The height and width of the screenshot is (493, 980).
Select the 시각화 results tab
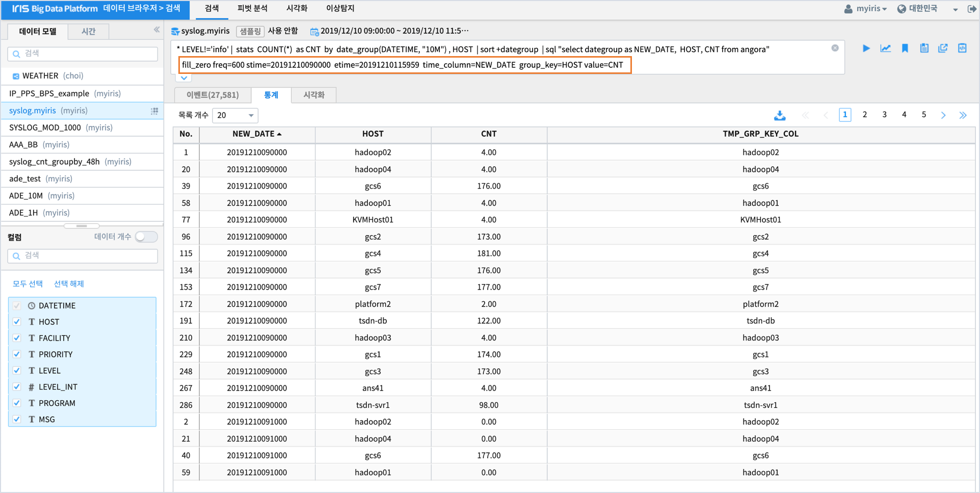(x=314, y=95)
